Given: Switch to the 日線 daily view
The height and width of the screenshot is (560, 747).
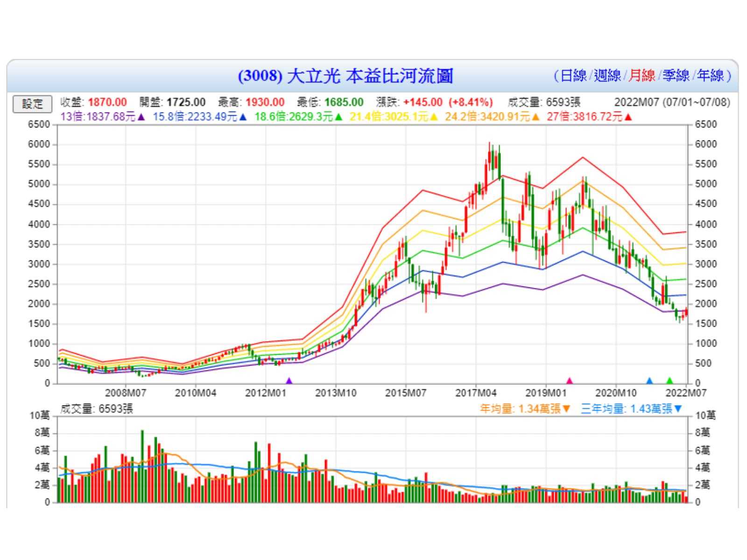Looking at the screenshot, I should (x=573, y=76).
